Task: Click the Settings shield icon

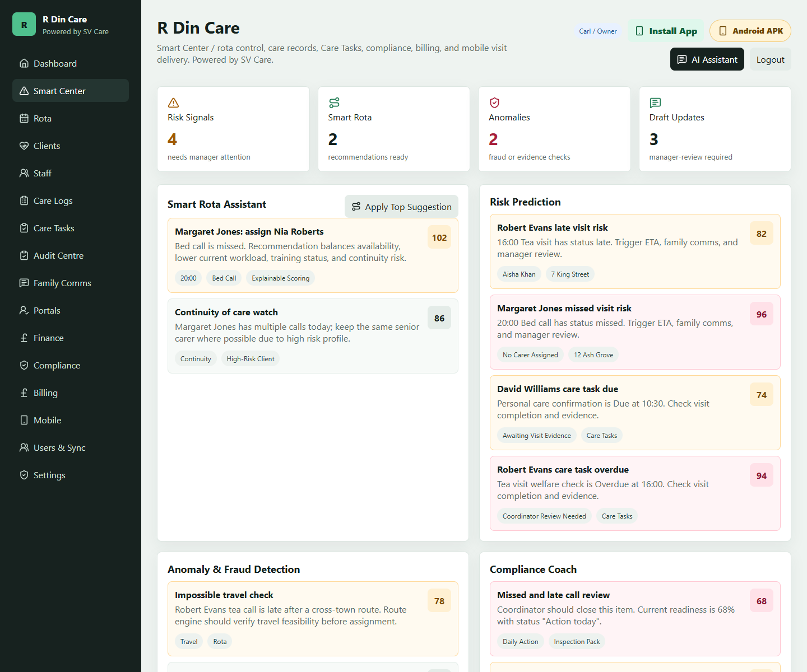Action: point(24,475)
